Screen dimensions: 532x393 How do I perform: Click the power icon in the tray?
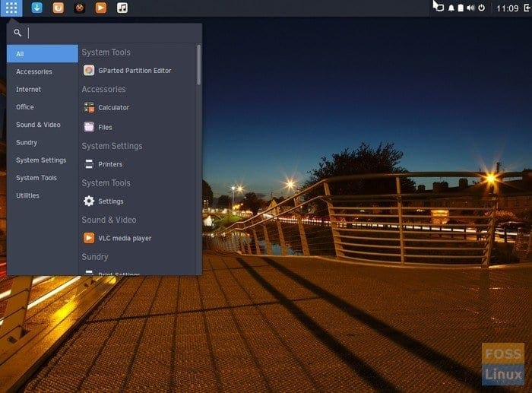click(481, 8)
